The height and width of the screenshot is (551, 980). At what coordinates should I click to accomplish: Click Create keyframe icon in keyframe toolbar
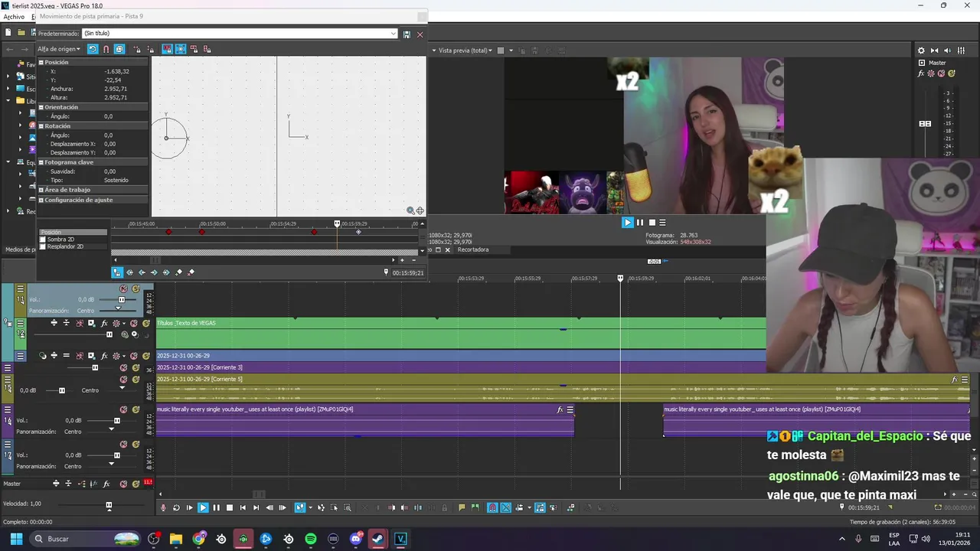tap(179, 272)
